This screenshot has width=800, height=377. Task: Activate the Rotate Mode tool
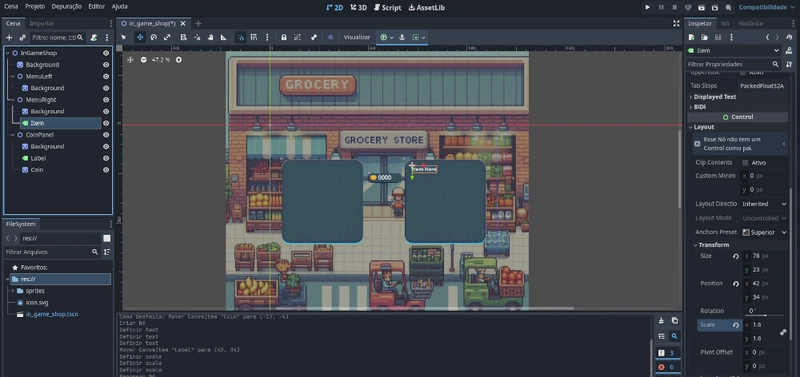153,37
